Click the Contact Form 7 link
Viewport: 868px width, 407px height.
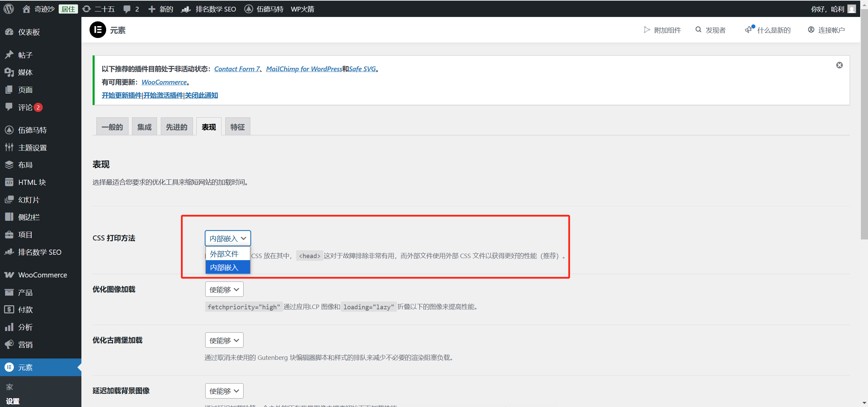point(236,69)
